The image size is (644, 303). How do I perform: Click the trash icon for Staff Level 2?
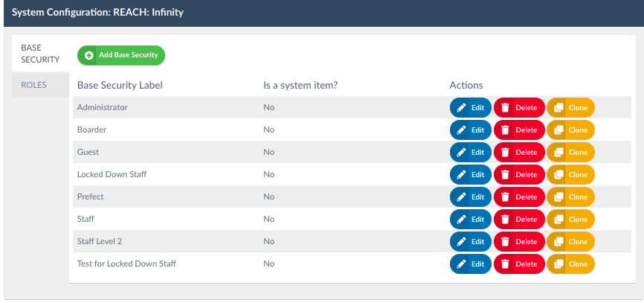(505, 242)
